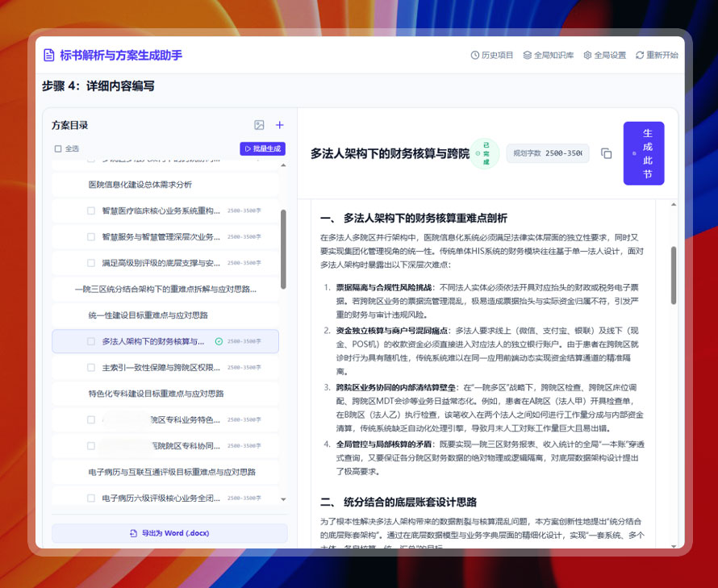Click the document logo icon beside the app title

(x=48, y=55)
